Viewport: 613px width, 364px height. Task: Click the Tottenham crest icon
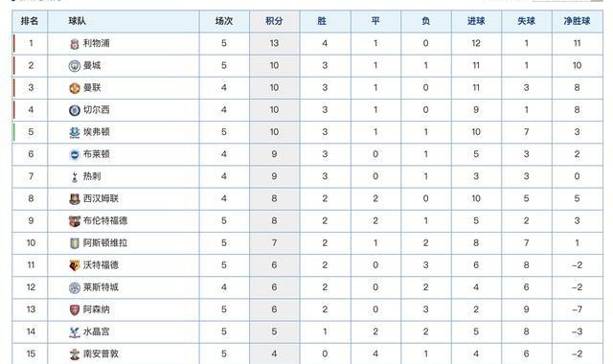pyautogui.click(x=75, y=177)
